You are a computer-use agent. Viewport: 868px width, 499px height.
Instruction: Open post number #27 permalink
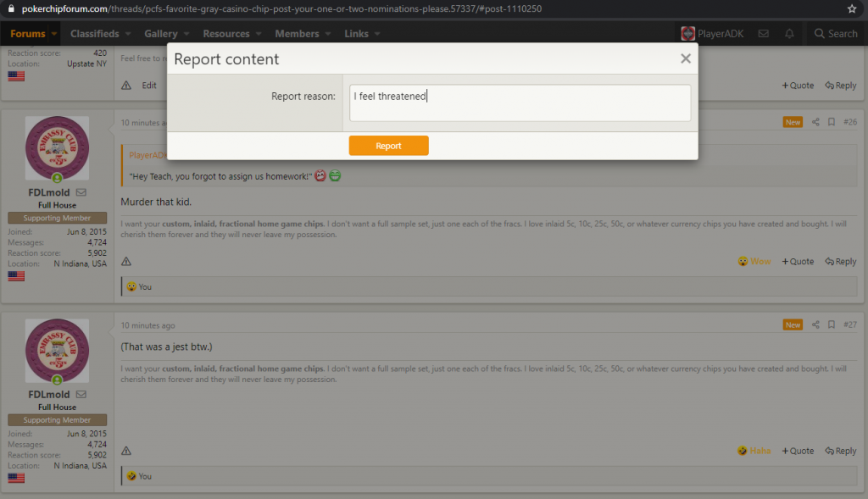click(850, 324)
